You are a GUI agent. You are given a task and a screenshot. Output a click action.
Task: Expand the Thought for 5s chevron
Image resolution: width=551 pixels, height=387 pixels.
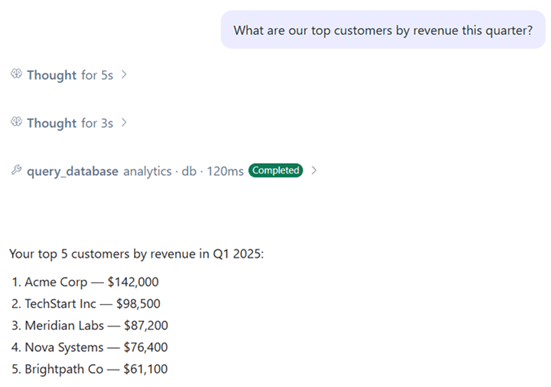point(124,75)
